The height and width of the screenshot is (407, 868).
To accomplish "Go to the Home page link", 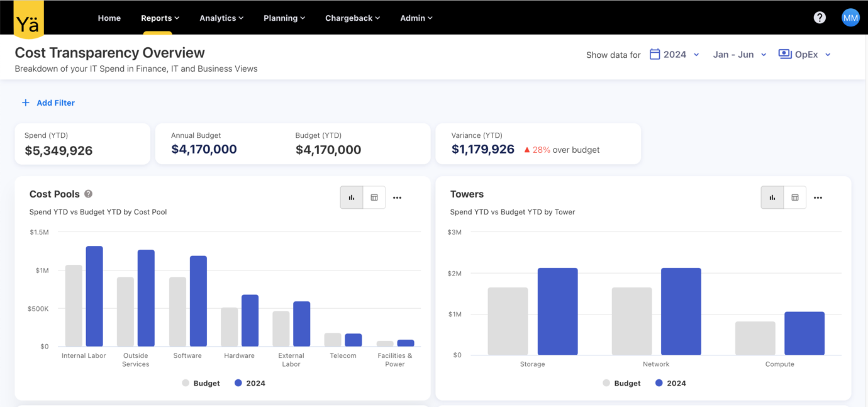I will tap(109, 18).
